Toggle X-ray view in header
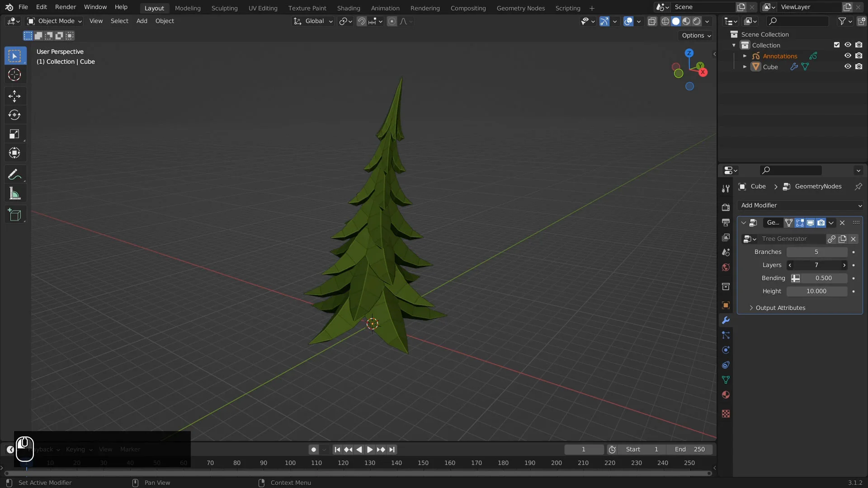Screen dimensions: 868x488 (x=652, y=21)
